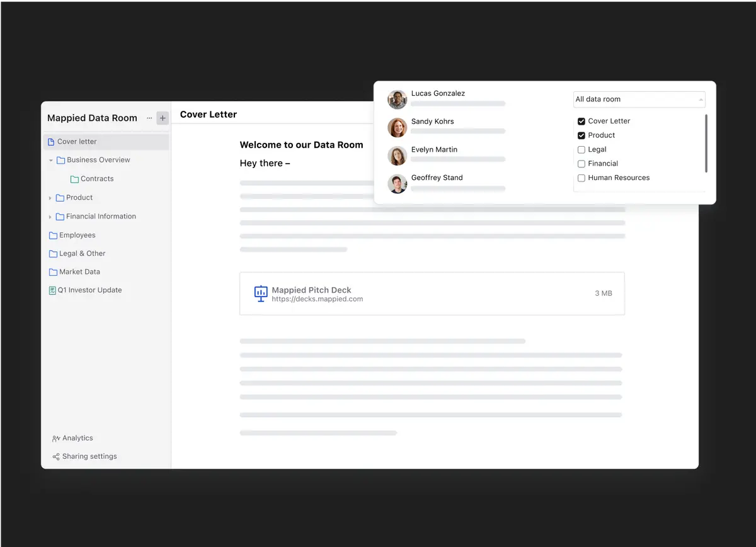The image size is (756, 547).
Task: Click the Q1 Investor Update report icon
Action: (52, 290)
